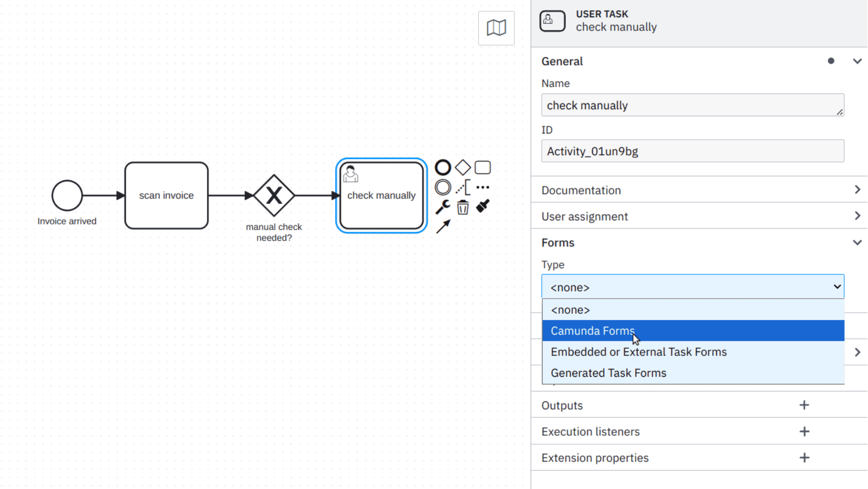The width and height of the screenshot is (868, 489).
Task: Add an Outputs entry with plus
Action: click(x=804, y=405)
